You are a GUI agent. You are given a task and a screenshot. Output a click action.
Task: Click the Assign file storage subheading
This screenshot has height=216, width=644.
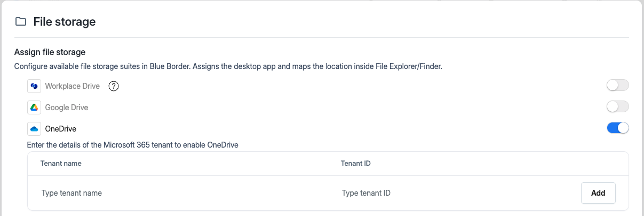(x=50, y=52)
